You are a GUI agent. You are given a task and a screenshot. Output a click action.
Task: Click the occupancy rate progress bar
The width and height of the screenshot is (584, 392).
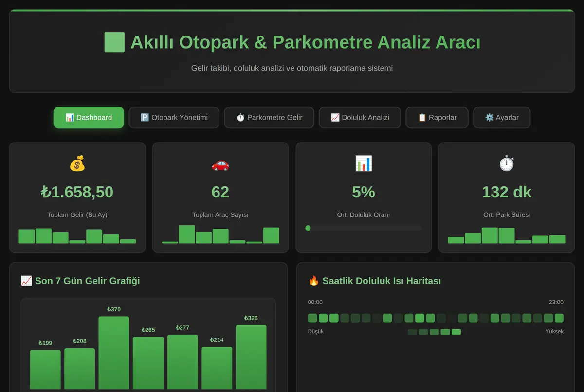pyautogui.click(x=364, y=228)
